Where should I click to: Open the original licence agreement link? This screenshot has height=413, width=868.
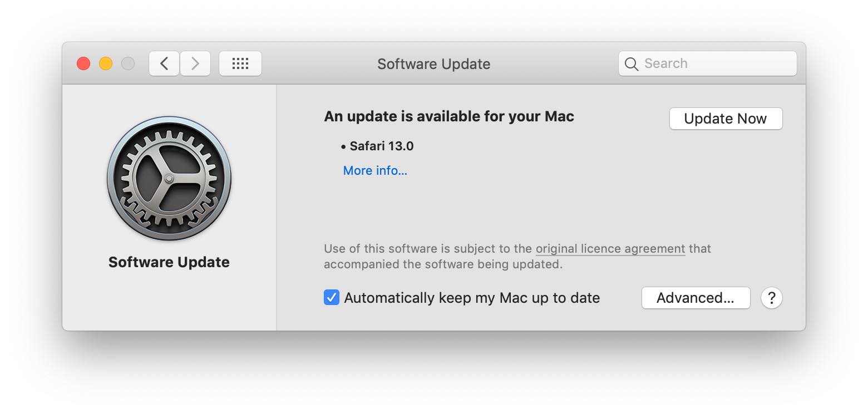610,249
